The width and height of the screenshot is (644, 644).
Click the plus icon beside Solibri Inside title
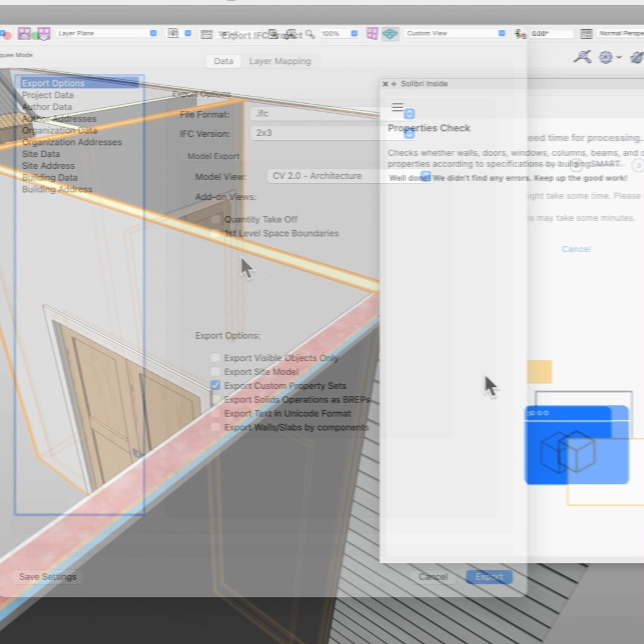(394, 84)
